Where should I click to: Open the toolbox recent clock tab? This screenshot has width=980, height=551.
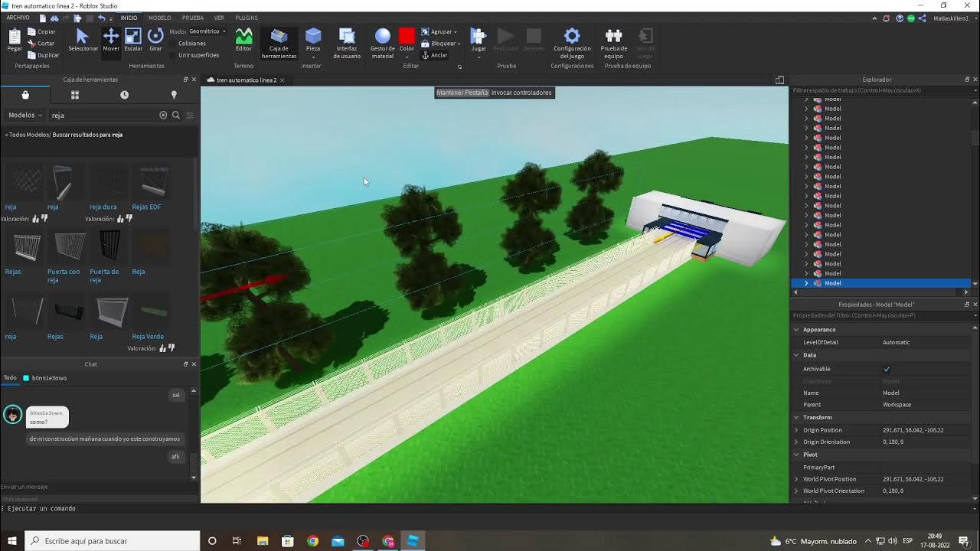pyautogui.click(x=124, y=95)
